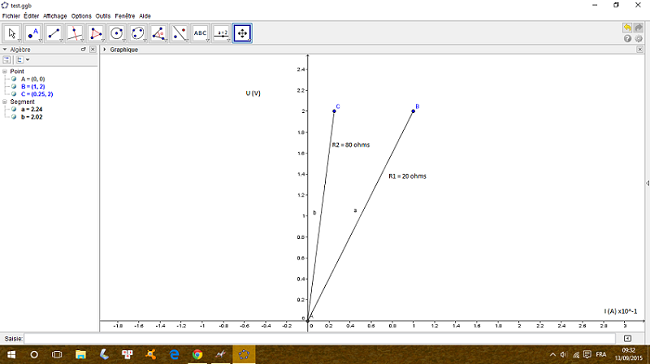
Task: Toggle visibility of point B
Action: 14,87
